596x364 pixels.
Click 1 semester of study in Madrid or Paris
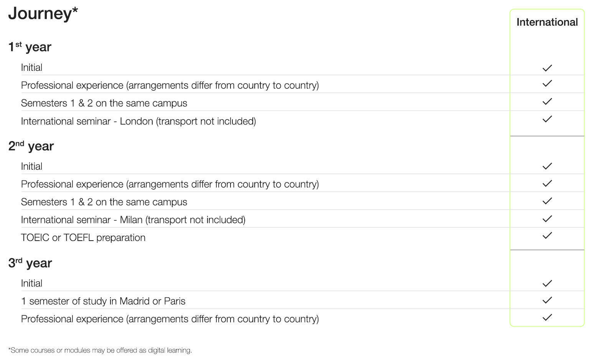(x=103, y=301)
